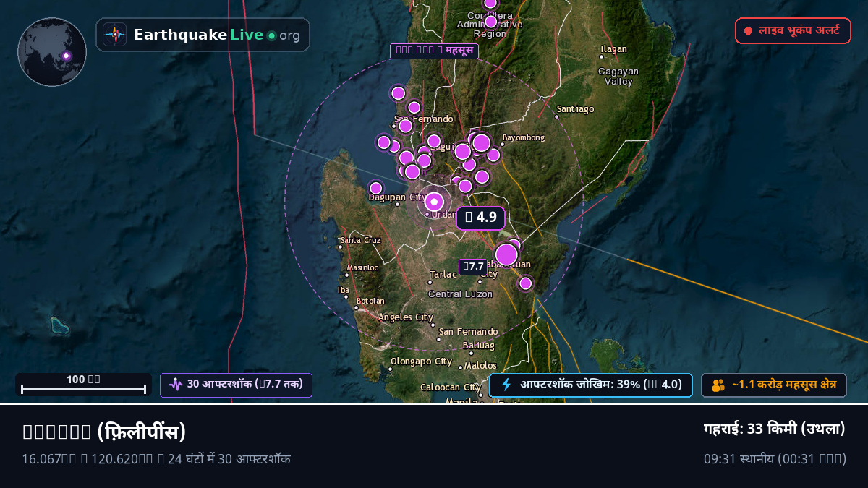Click the felt radius label atop circle
This screenshot has width=868, height=488.
coord(434,51)
